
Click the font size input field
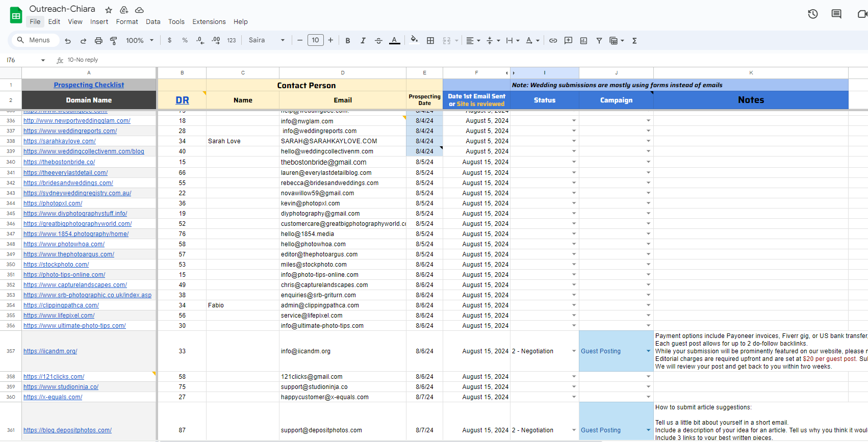tap(315, 40)
